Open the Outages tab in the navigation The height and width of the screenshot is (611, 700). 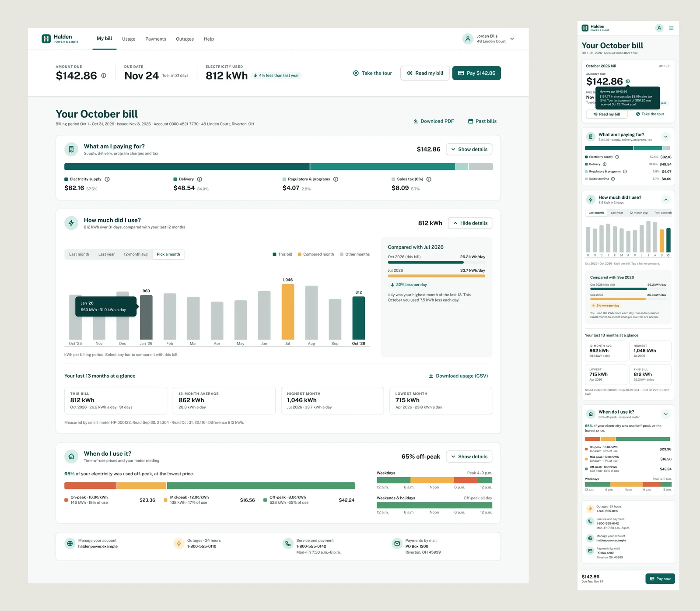[185, 39]
